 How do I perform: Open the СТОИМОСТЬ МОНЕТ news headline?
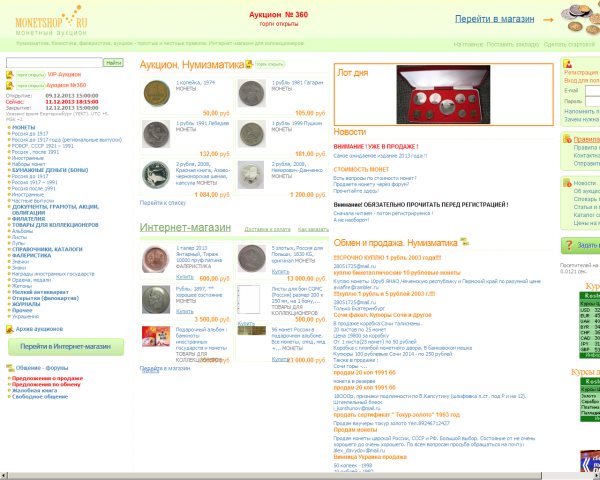tap(361, 170)
